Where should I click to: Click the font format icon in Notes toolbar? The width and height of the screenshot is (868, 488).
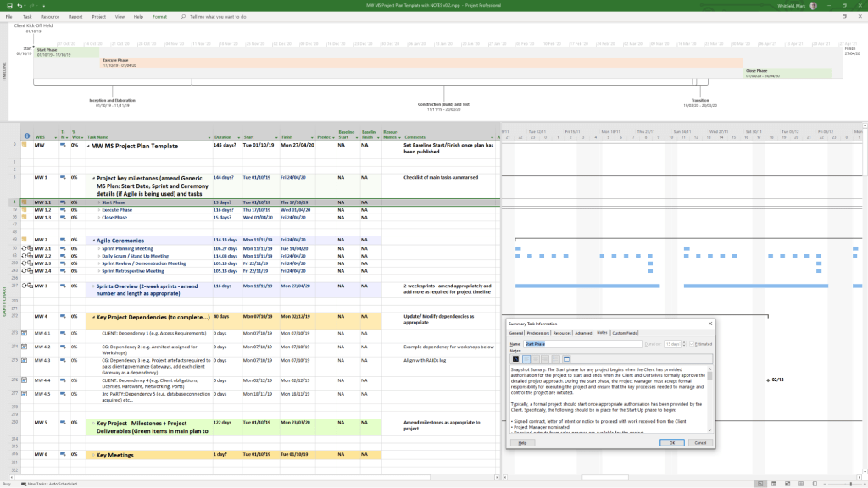(515, 360)
